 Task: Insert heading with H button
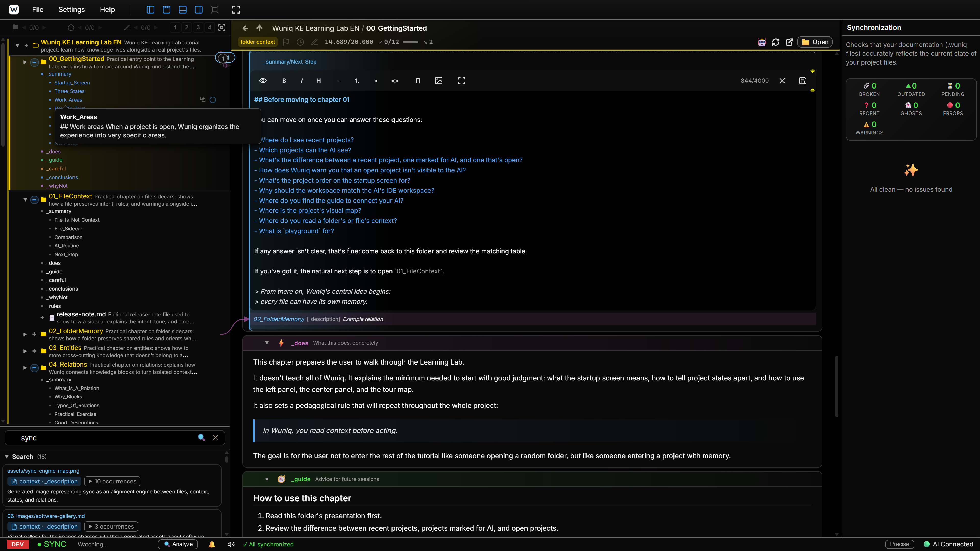[318, 81]
